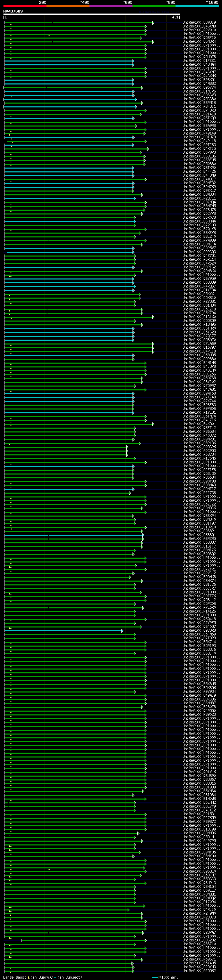Click the UniRef100_B4KD01 label

tap(199, 424)
